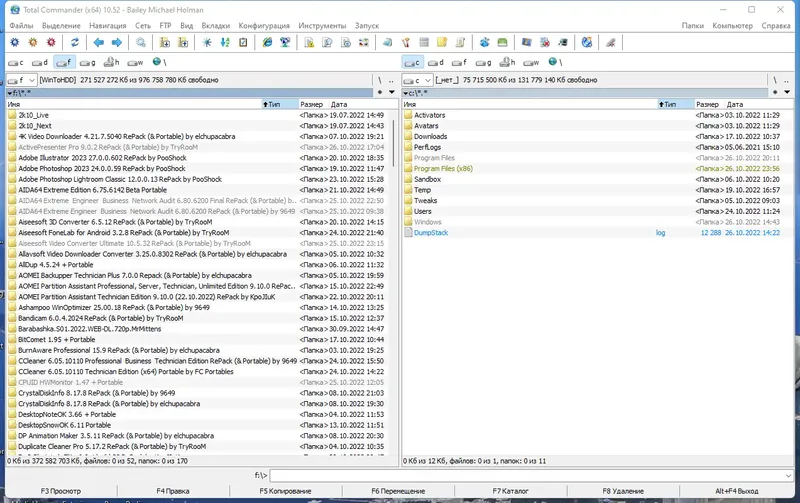The width and height of the screenshot is (800, 503).
Task: Click the green drive toolbar icon
Action: (502, 42)
